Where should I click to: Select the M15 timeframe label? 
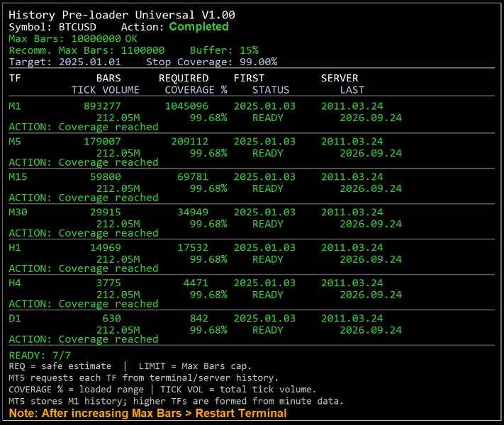click(18, 177)
